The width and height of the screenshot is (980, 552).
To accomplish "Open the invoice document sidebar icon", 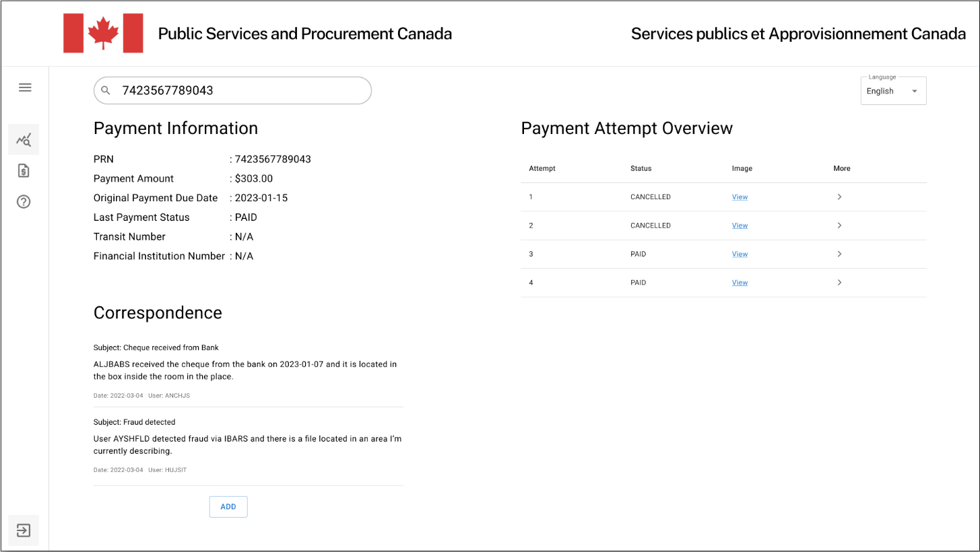I will pos(24,171).
